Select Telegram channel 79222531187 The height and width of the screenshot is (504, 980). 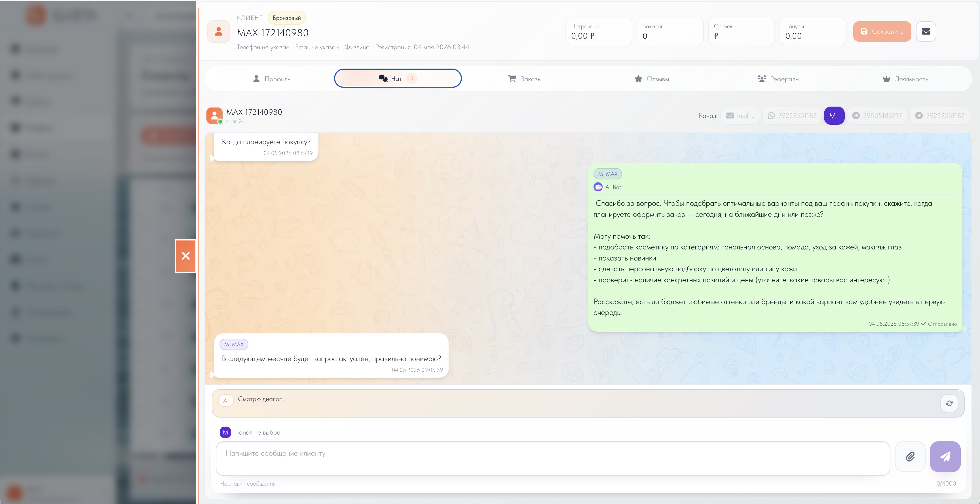click(x=940, y=116)
